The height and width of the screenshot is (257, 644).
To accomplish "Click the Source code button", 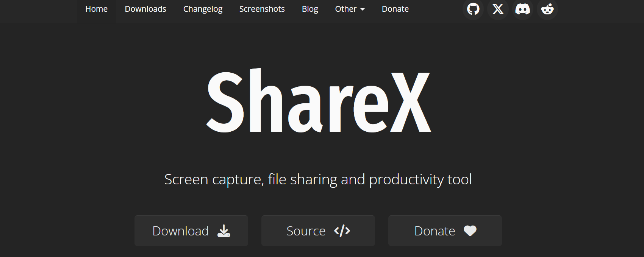I will coord(318,231).
